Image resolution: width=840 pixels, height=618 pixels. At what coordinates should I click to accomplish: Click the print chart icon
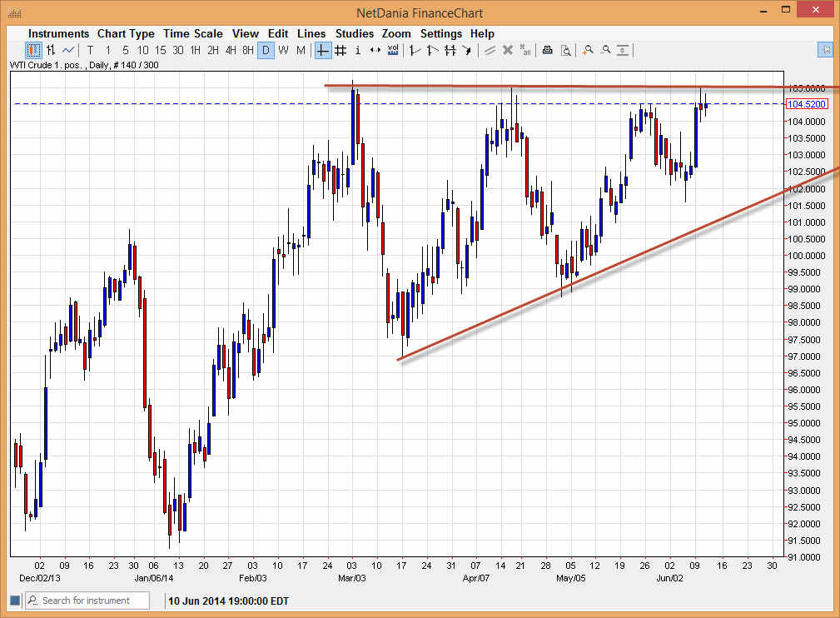(x=547, y=50)
